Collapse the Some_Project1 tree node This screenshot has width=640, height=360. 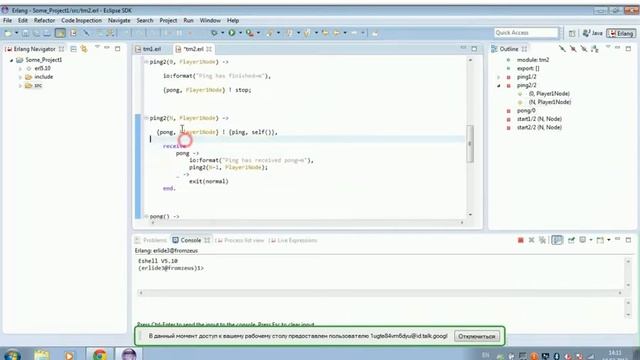point(11,60)
